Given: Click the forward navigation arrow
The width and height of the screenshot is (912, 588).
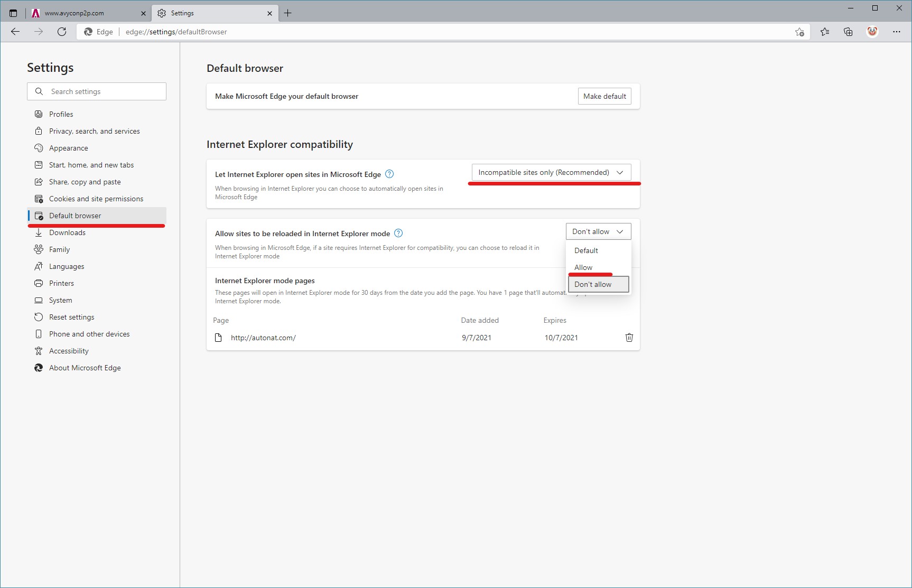Looking at the screenshot, I should (x=39, y=32).
